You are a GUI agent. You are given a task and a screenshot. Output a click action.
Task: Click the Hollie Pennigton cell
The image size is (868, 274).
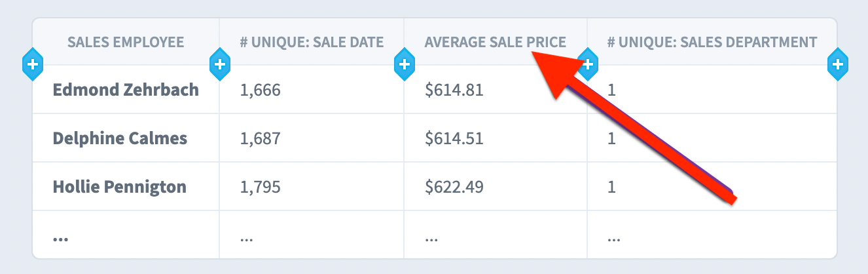point(120,187)
